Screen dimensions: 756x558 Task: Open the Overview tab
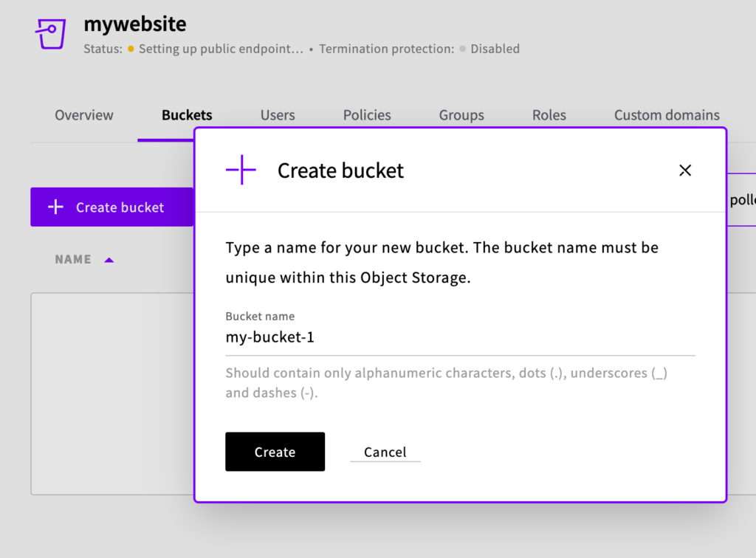point(84,115)
